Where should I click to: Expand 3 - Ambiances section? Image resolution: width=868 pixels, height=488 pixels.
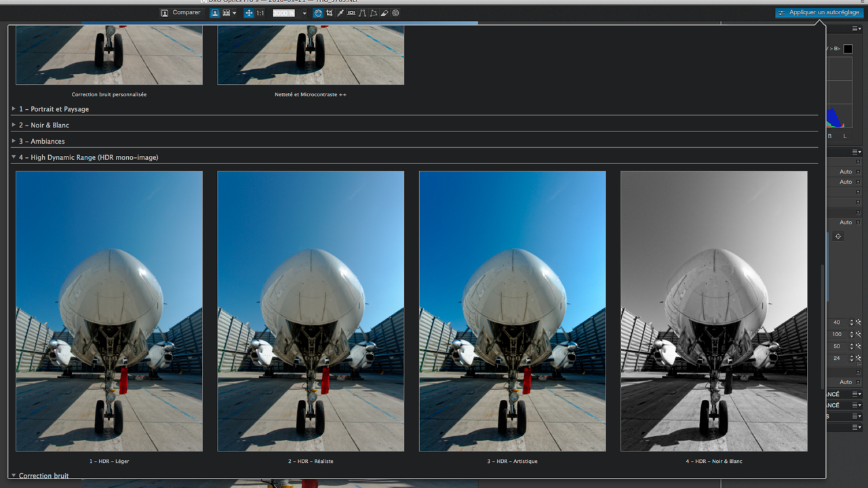click(x=14, y=141)
